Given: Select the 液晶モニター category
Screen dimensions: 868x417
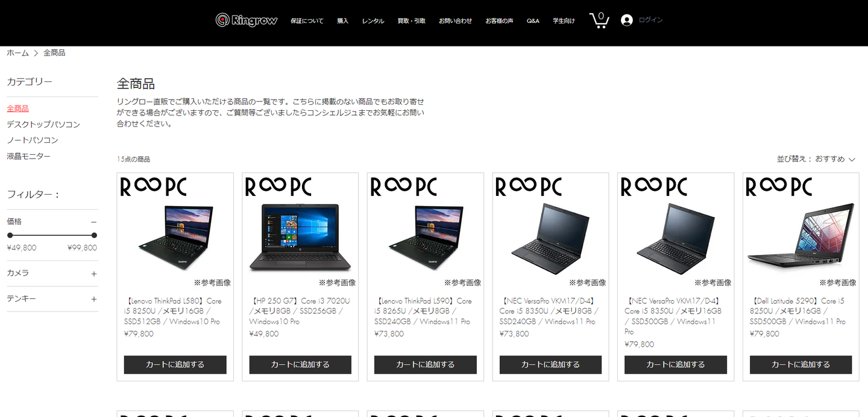Looking at the screenshot, I should (28, 156).
